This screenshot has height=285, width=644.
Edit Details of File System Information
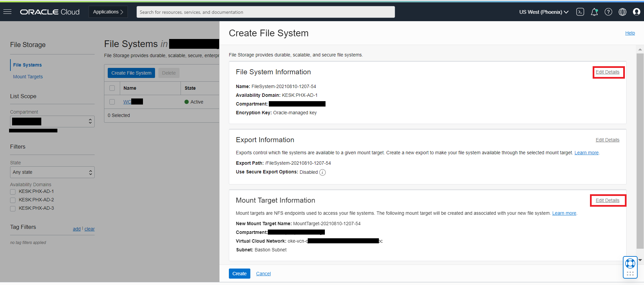607,72
